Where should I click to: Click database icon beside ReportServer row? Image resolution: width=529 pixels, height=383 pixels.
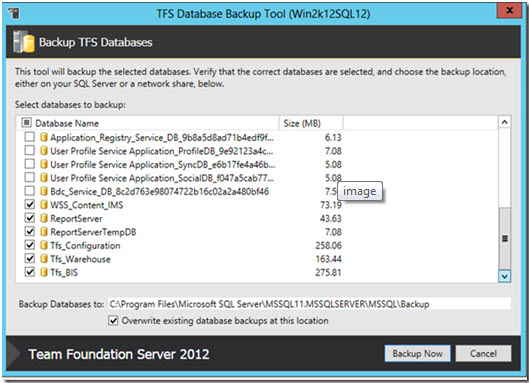click(x=44, y=218)
